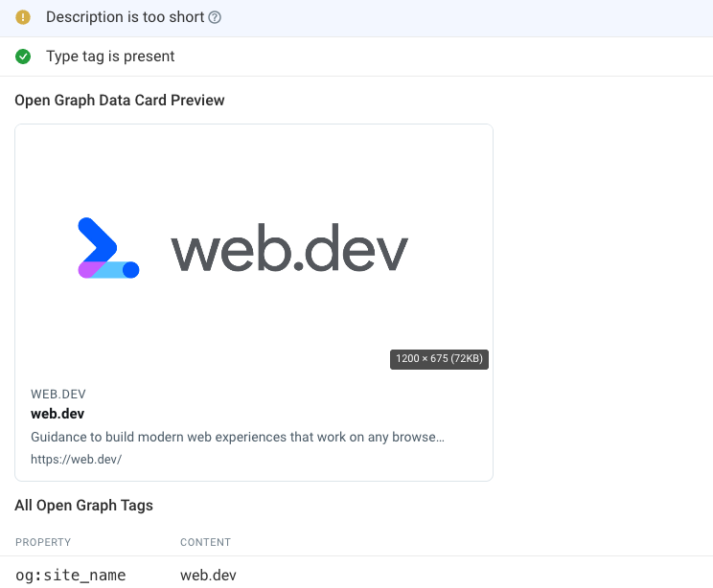Click the PROPERTY column header

pyautogui.click(x=43, y=542)
